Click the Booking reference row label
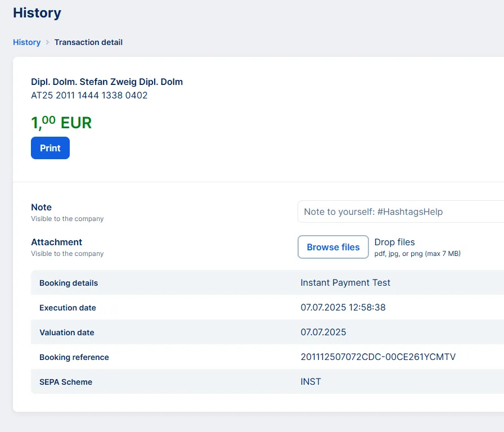 pos(74,357)
